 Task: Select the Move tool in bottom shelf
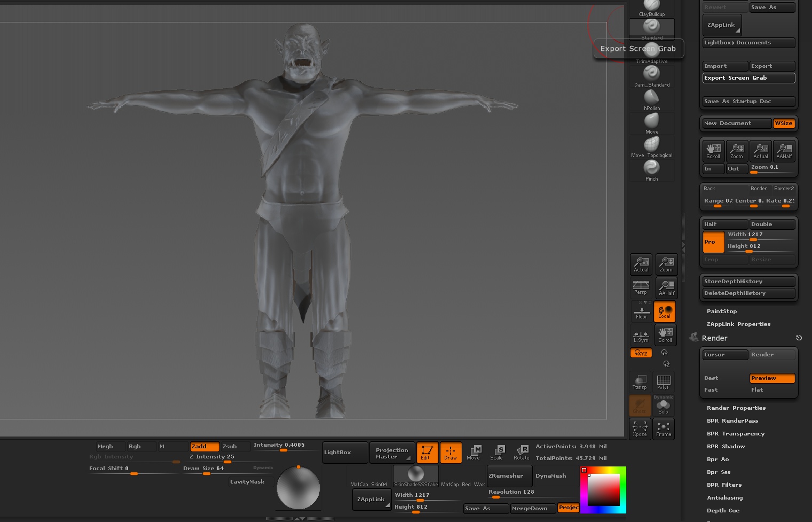tap(474, 452)
